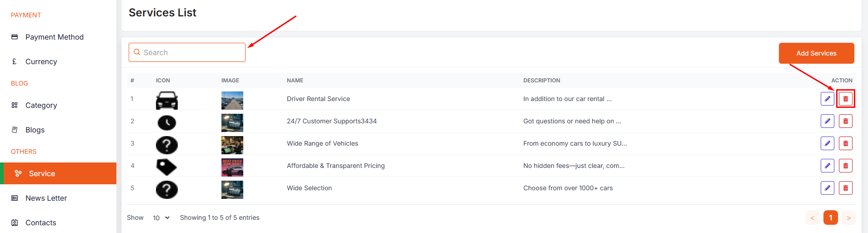The width and height of the screenshot is (868, 233).
Task: Open Payment Method in the sidebar
Action: pos(54,37)
